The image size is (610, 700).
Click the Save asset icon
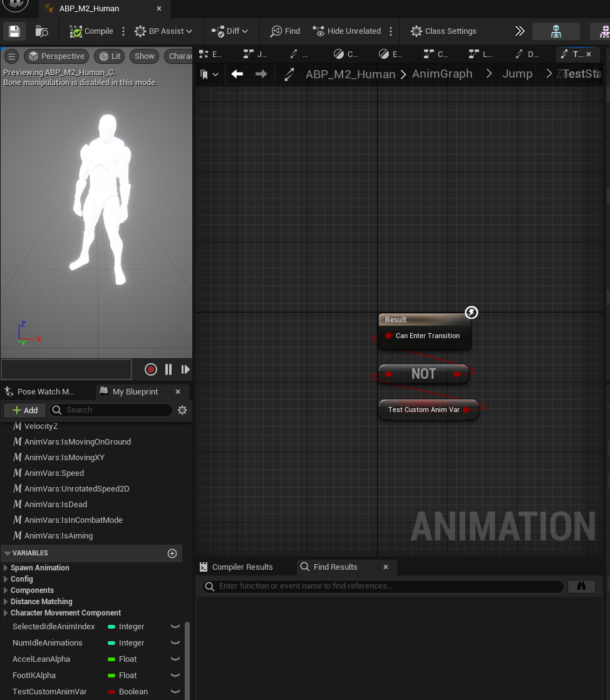pyautogui.click(x=14, y=31)
